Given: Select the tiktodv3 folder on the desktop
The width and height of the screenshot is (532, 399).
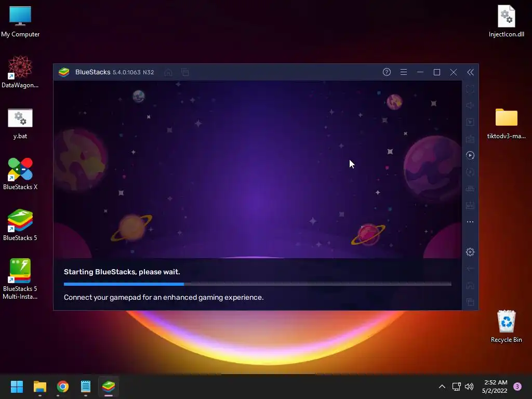Looking at the screenshot, I should [x=506, y=124].
